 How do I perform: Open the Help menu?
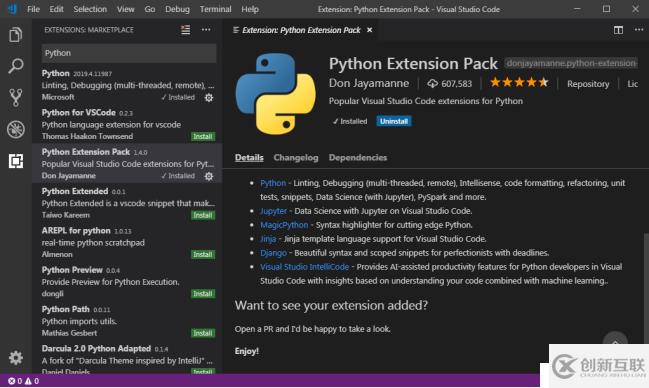[250, 9]
